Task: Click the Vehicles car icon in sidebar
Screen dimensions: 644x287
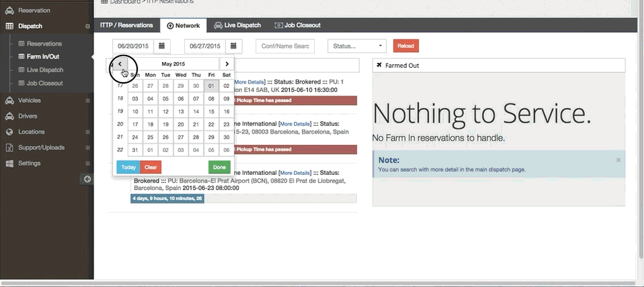Action: (10, 101)
